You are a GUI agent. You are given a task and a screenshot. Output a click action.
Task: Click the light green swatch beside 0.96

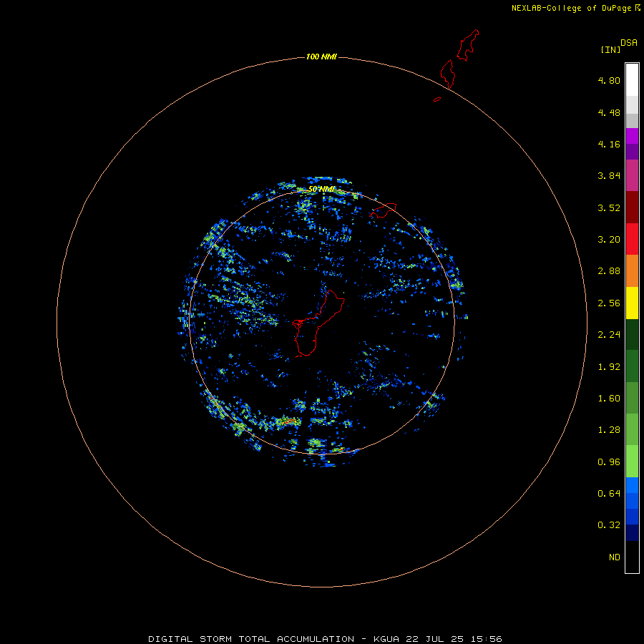(x=632, y=462)
